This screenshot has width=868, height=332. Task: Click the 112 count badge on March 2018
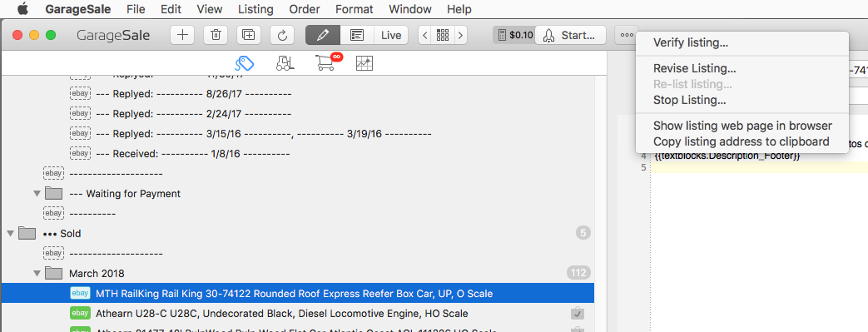coord(578,273)
